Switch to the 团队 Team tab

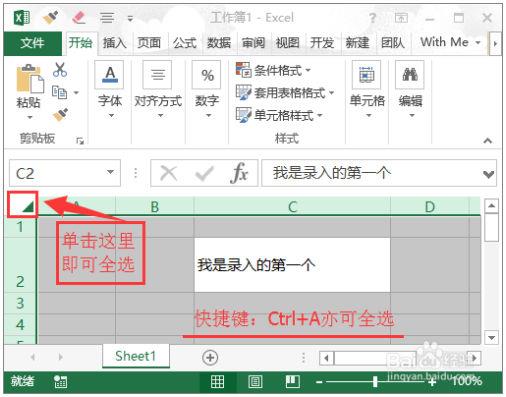pos(393,43)
